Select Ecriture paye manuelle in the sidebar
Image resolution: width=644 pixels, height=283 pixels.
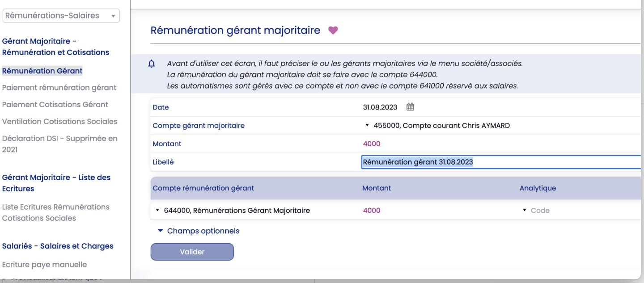(x=44, y=264)
